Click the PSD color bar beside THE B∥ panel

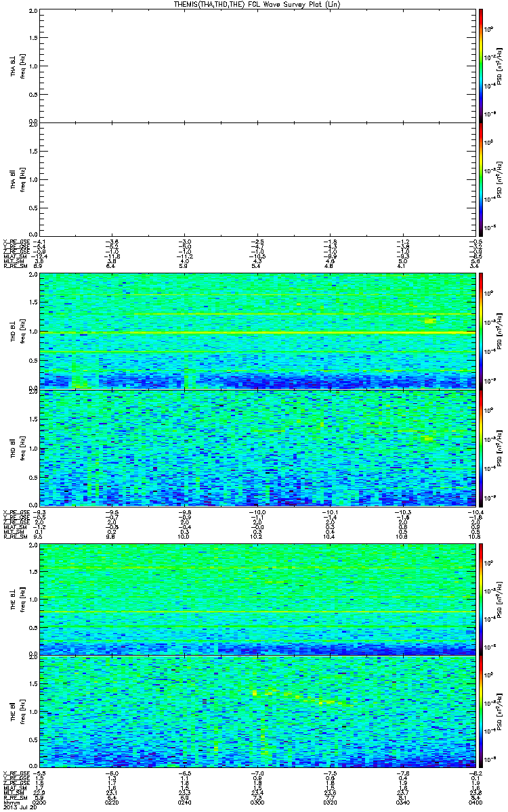(480, 712)
